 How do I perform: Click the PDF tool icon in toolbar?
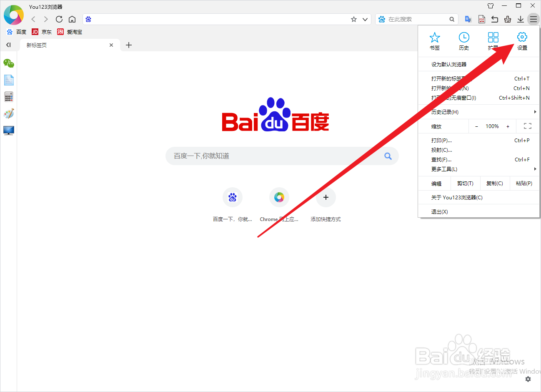coord(482,19)
